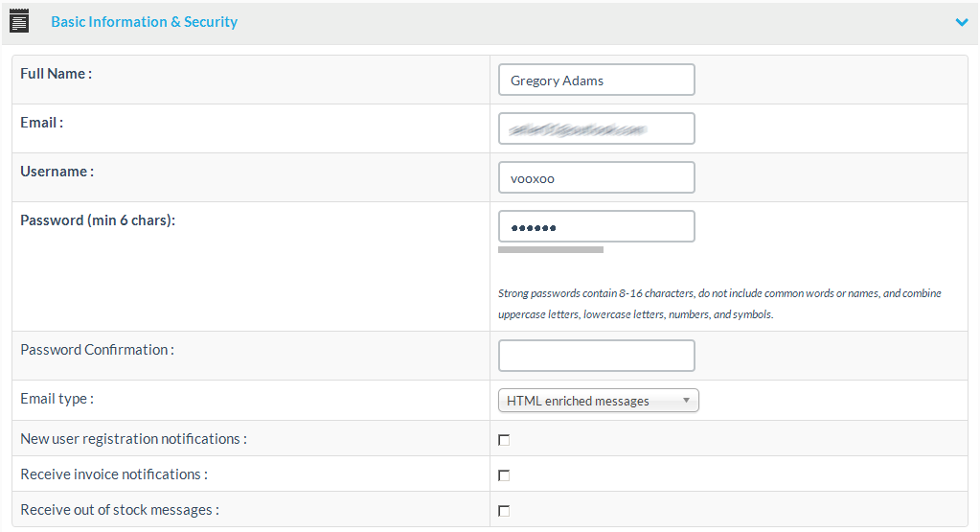Enable New user registration notifications checkbox

pos(504,440)
